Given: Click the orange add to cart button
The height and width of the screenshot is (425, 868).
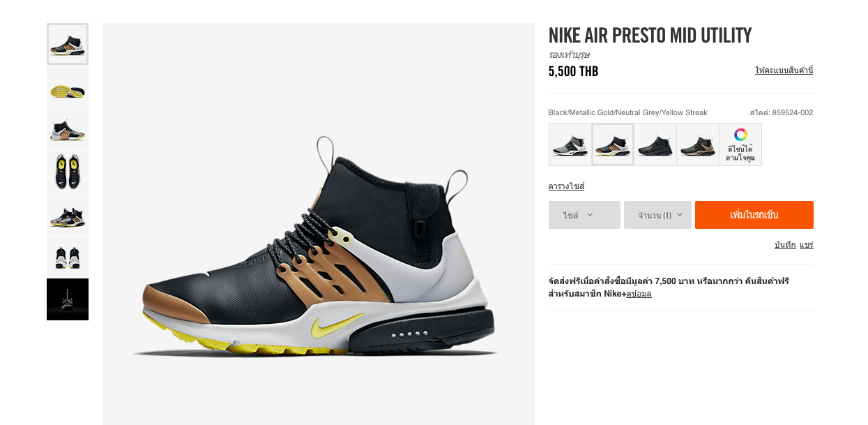Looking at the screenshot, I should [x=754, y=215].
